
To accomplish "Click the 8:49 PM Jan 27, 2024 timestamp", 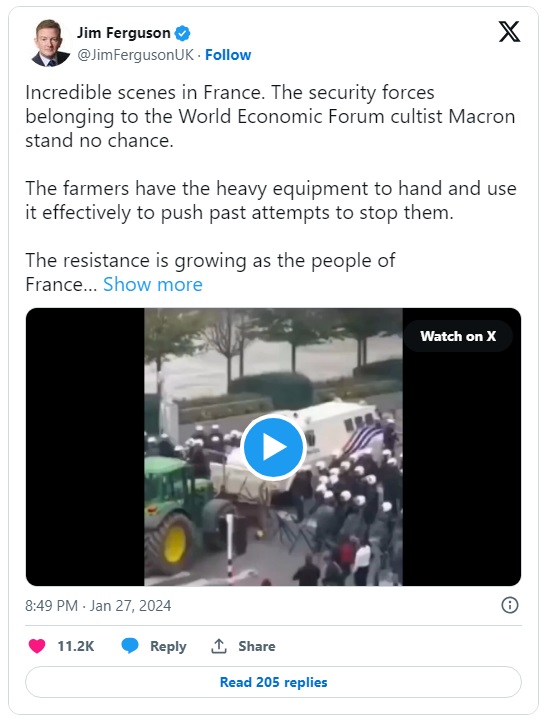I will click(98, 605).
